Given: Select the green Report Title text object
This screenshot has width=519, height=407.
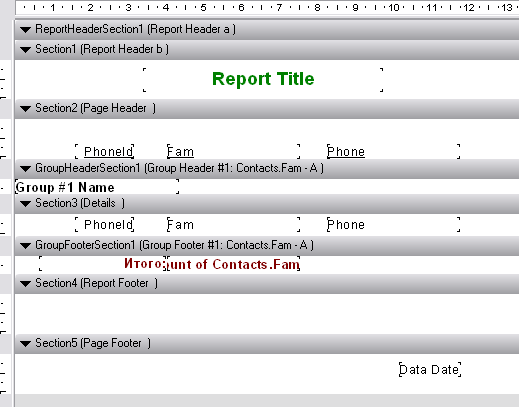Looking at the screenshot, I should [x=263, y=79].
